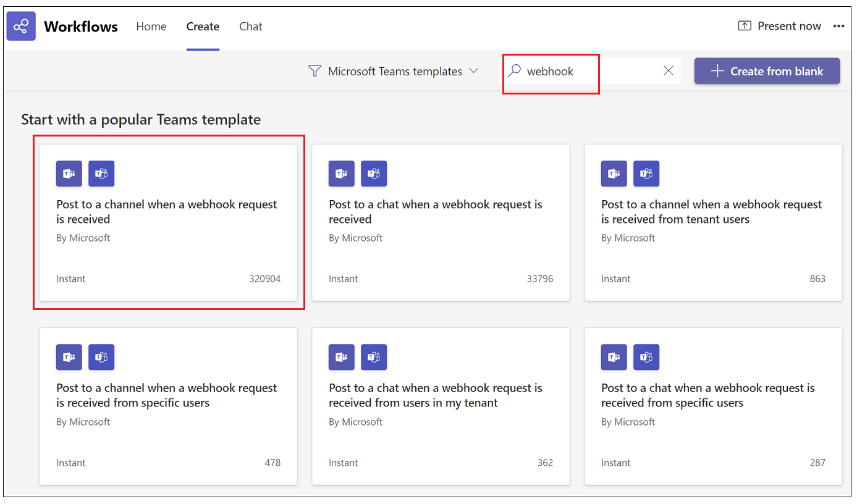
Task: Click the search magnifier icon
Action: pos(514,71)
